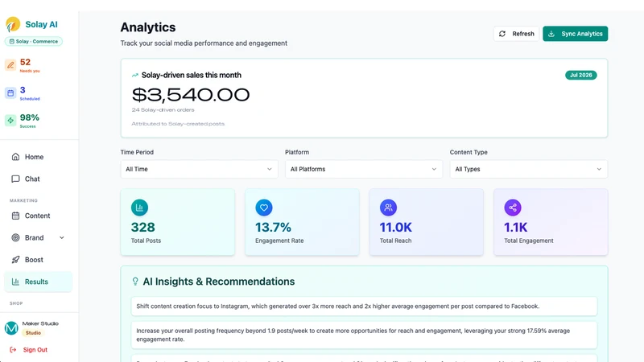Click the Total Posts chart icon

139,208
